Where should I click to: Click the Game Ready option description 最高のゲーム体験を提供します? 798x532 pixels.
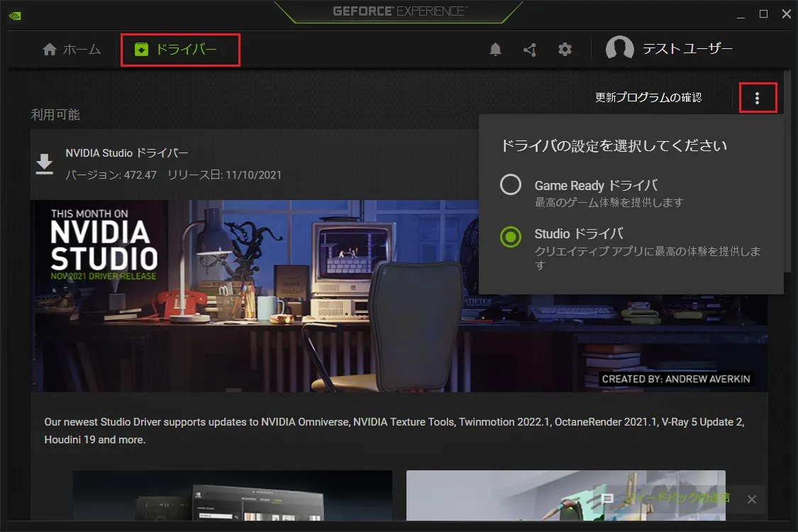coord(609,202)
